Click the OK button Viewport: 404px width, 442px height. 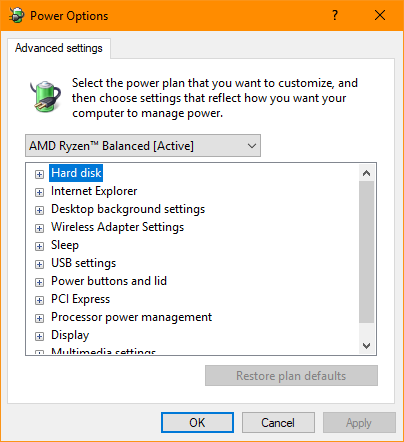pos(197,423)
